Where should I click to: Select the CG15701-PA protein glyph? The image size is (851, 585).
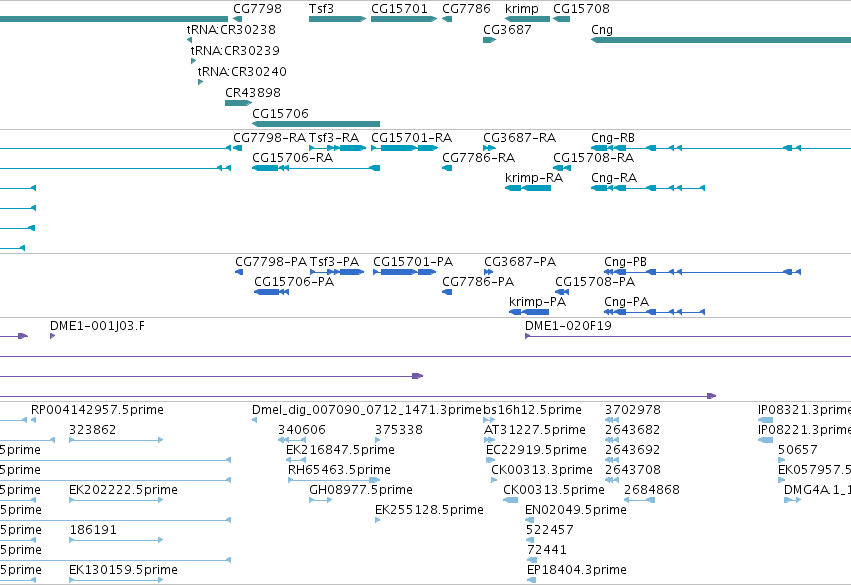(404, 272)
